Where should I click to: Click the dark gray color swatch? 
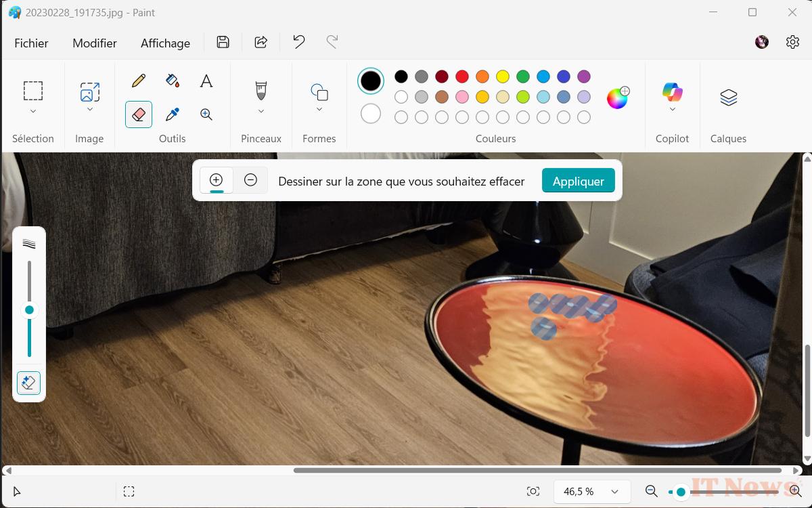pos(422,77)
